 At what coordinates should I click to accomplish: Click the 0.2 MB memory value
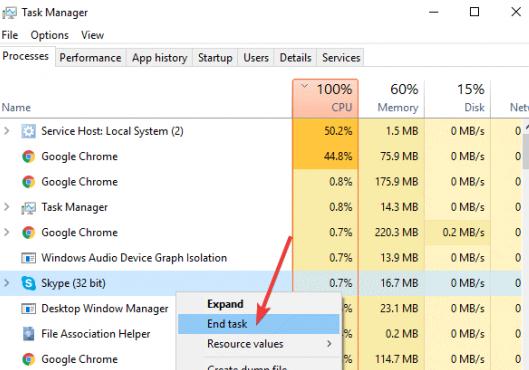click(402, 334)
